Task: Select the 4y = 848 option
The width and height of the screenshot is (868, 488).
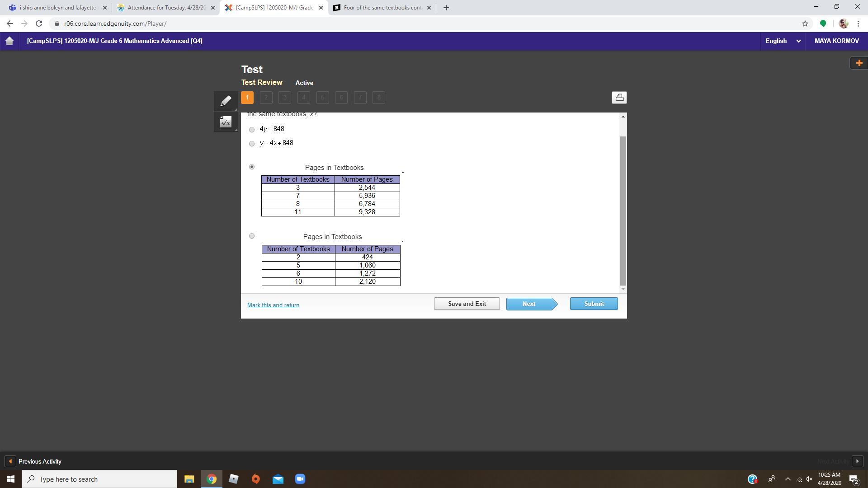Action: click(252, 130)
